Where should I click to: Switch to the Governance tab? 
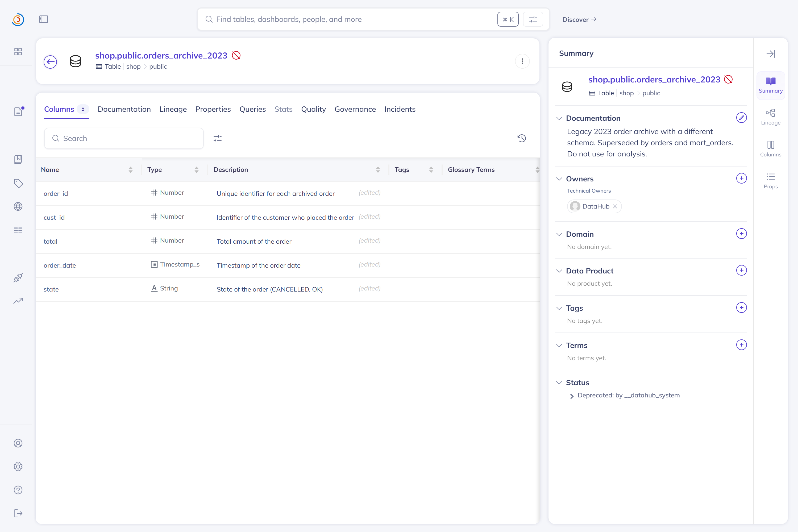355,109
